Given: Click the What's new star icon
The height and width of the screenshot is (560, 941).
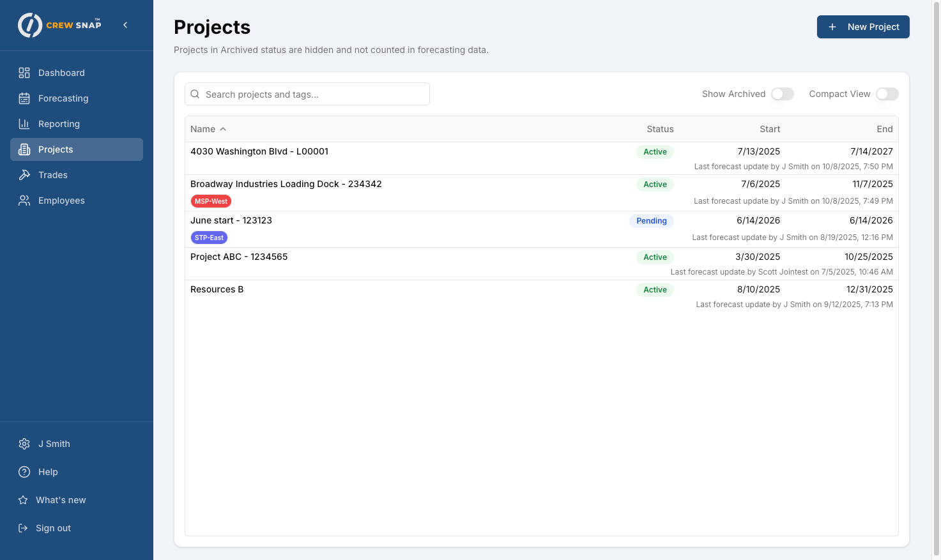Looking at the screenshot, I should pos(23,500).
